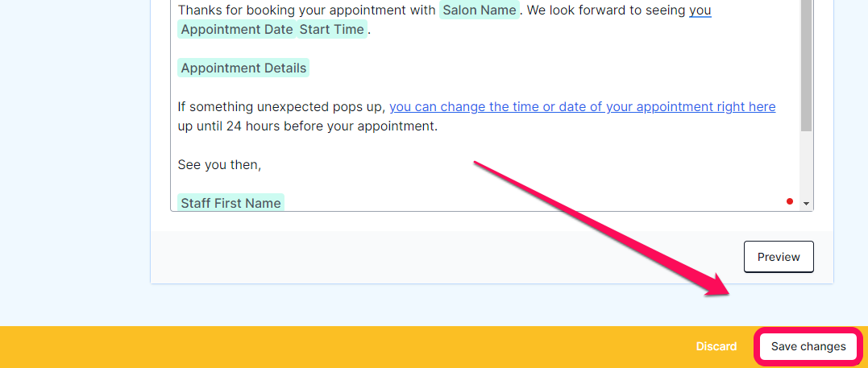This screenshot has height=368, width=868.
Task: Click the blank line above Staff First Name
Action: click(x=485, y=184)
